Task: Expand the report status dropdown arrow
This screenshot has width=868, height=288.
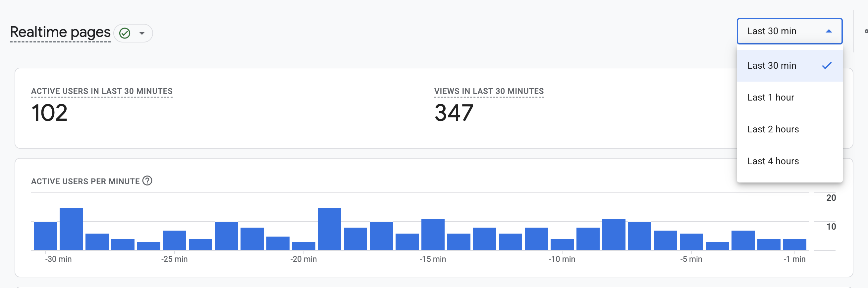Action: point(142,33)
